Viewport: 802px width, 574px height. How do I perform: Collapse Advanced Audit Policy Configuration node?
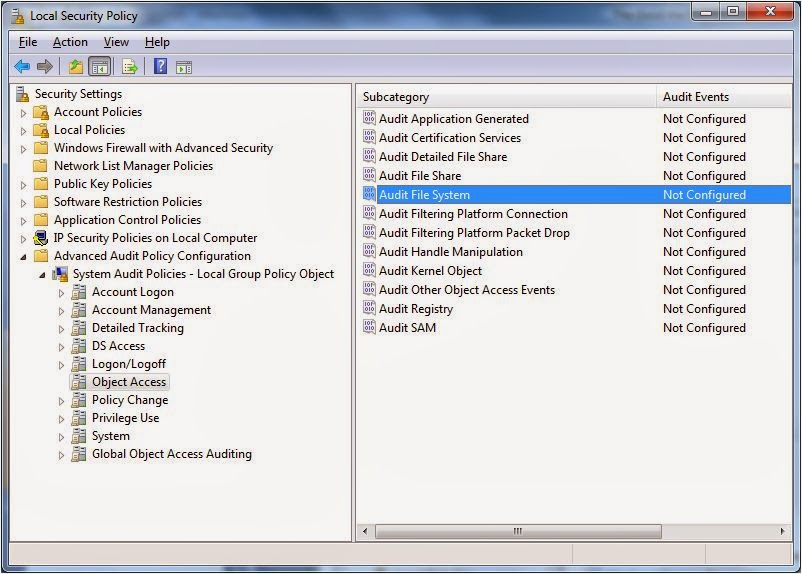tap(23, 257)
